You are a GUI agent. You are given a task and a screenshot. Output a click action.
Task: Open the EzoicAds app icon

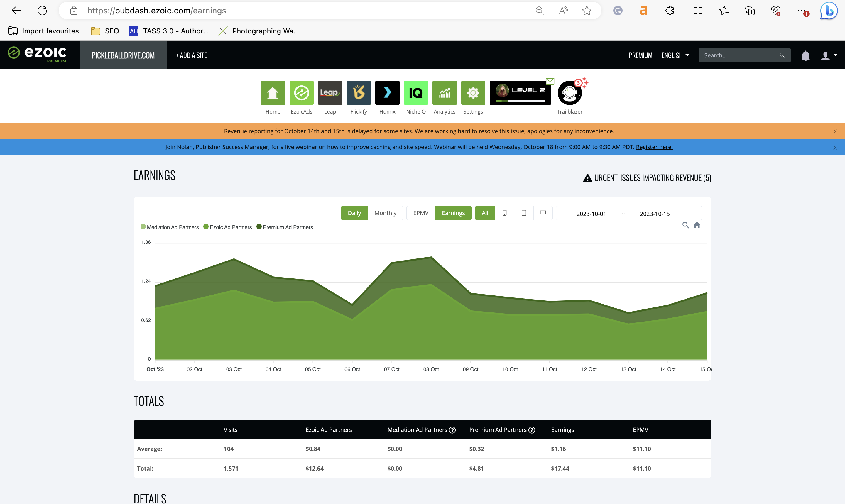tap(301, 93)
